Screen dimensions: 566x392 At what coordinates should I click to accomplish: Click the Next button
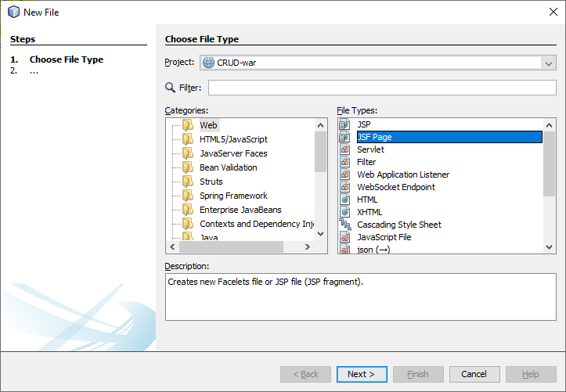(362, 374)
